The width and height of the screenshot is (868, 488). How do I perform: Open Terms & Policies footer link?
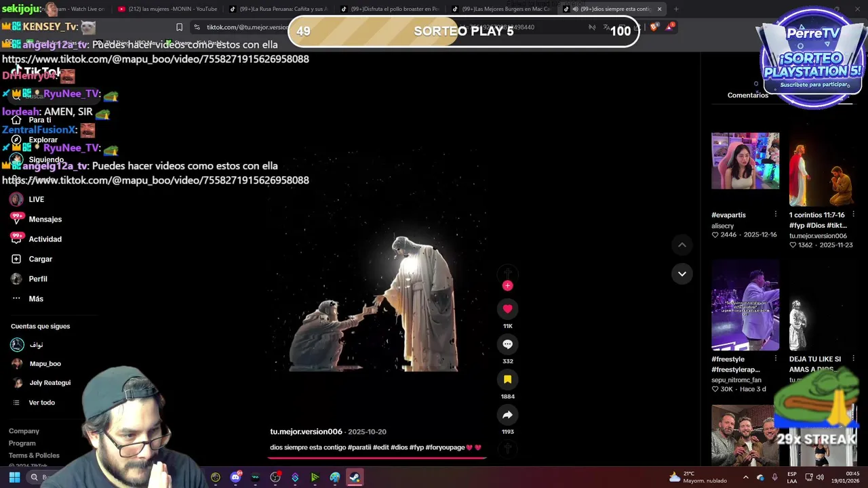(34, 455)
